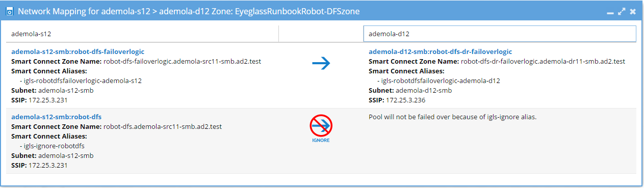This screenshot has width=644, height=188.
Task: Maximize the Network Mapping window
Action: click(621, 11)
